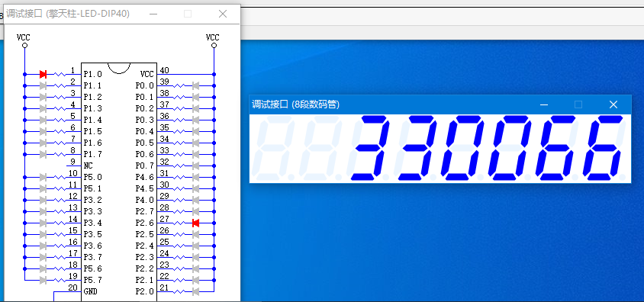Click the GND label at pin 20
Viewport: 644px width, 302px height.
coord(90,292)
